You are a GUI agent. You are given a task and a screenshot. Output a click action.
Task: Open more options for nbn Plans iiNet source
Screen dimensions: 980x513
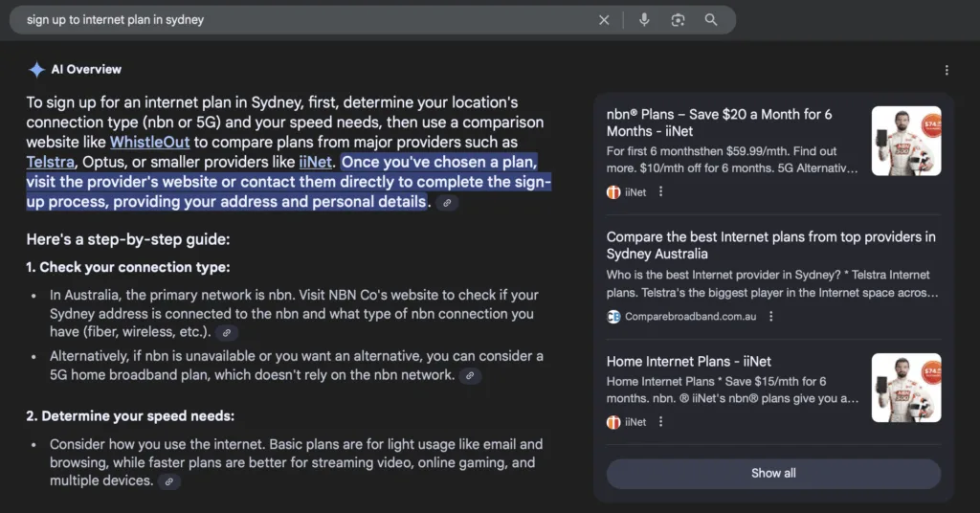tap(660, 191)
